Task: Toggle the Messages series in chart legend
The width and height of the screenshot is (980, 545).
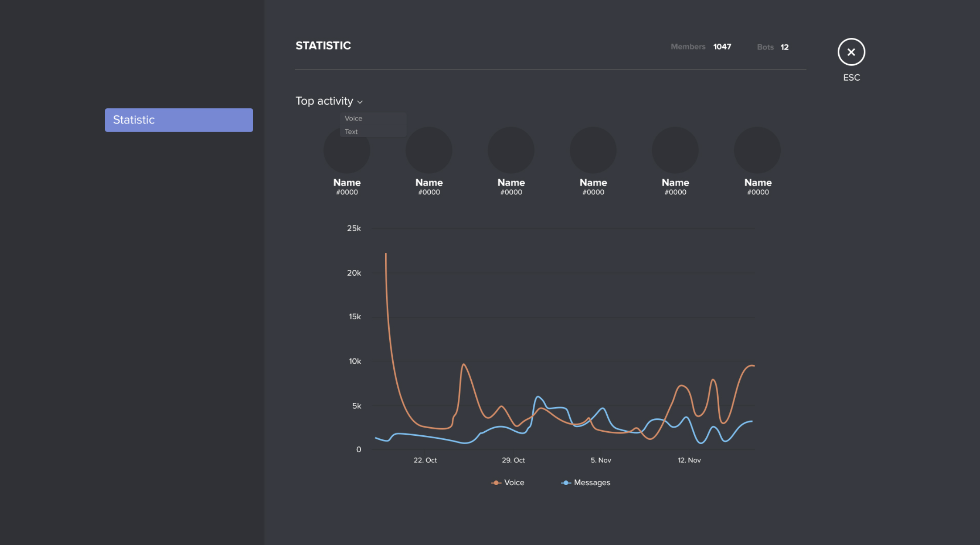Action: tap(592, 483)
